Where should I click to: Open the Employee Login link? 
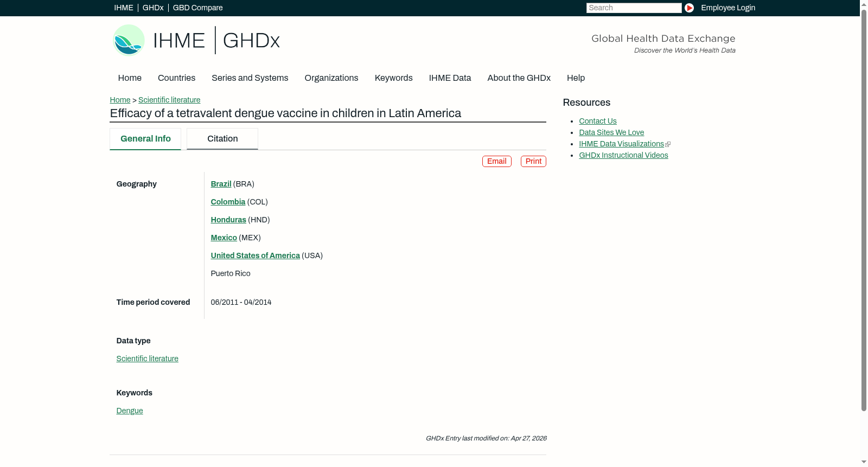[x=728, y=8]
